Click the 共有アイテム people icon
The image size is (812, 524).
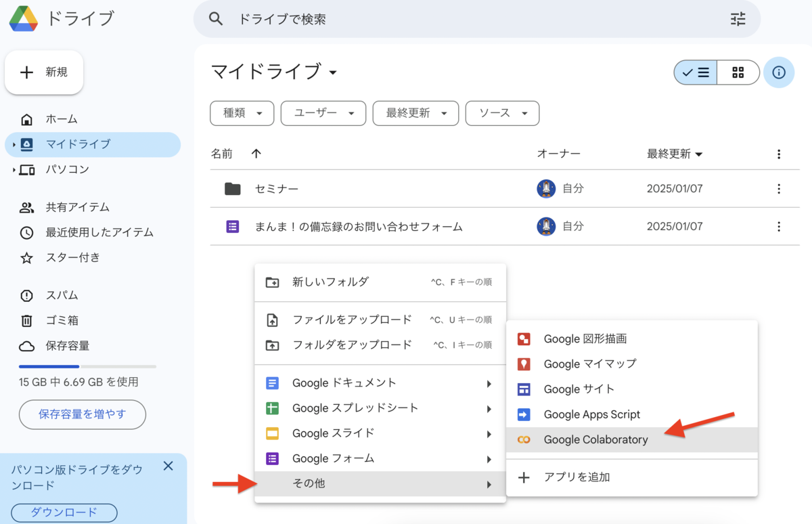point(26,208)
